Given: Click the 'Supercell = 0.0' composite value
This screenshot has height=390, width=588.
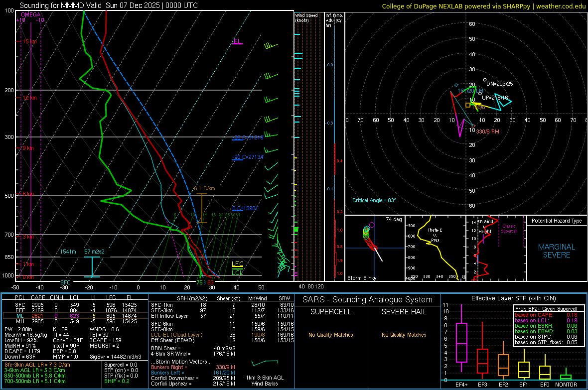Looking at the screenshot, I should point(121,365).
